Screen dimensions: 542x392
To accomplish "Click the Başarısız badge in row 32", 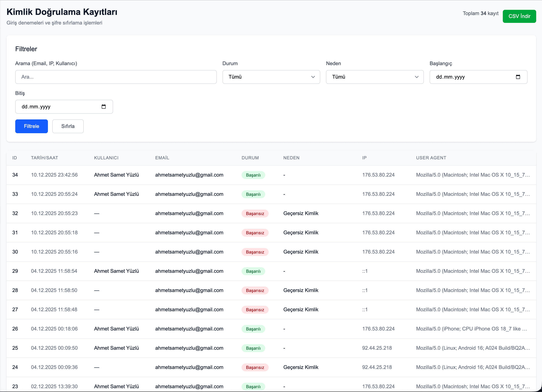I will click(255, 214).
